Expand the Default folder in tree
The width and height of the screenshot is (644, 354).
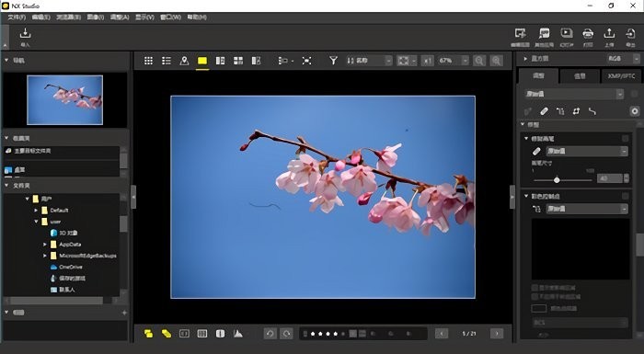pos(36,211)
